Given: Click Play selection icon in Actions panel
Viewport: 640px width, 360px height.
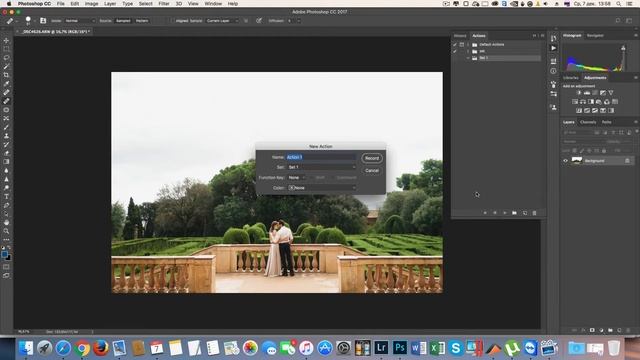Looking at the screenshot, I should 504,213.
